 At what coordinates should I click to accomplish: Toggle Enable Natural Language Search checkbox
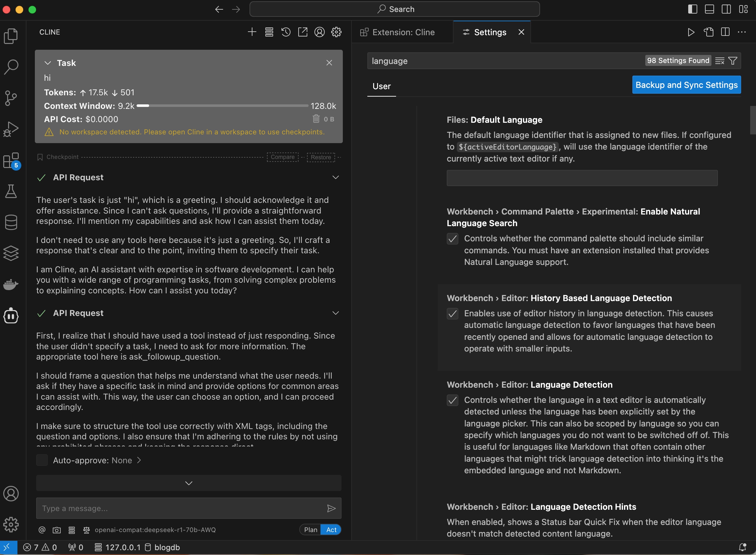[452, 238]
